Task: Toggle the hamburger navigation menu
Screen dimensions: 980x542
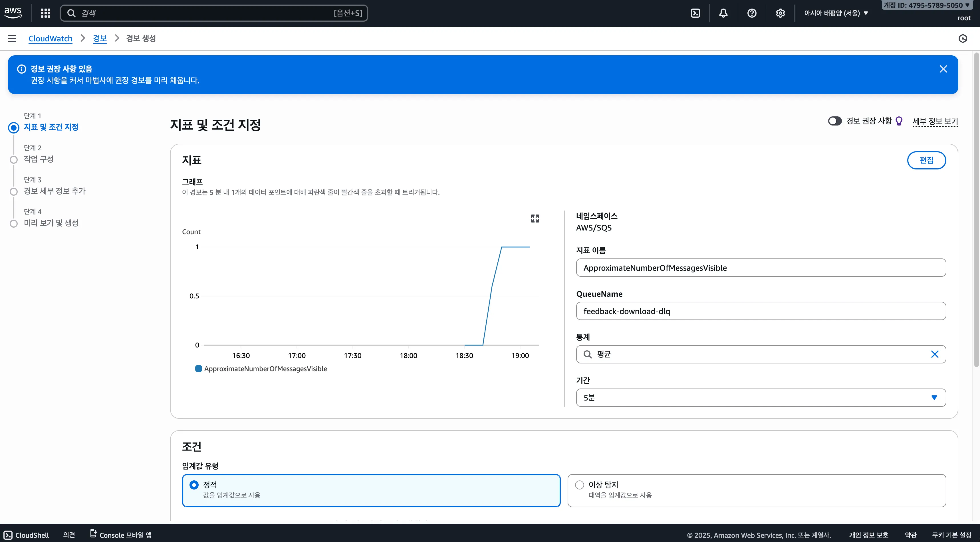Action: point(12,39)
